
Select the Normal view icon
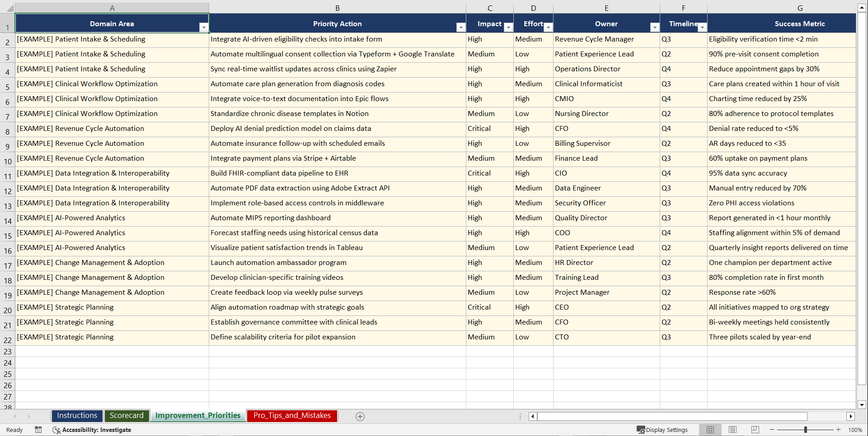[x=710, y=430]
